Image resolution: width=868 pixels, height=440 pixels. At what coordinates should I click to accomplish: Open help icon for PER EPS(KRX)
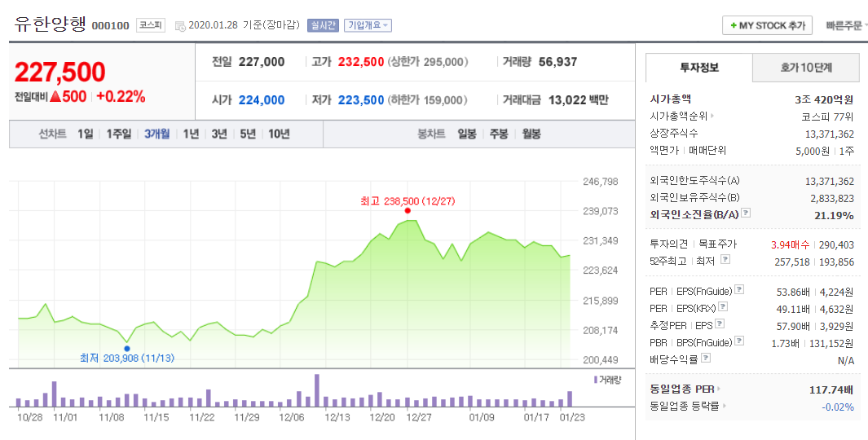coord(722,306)
